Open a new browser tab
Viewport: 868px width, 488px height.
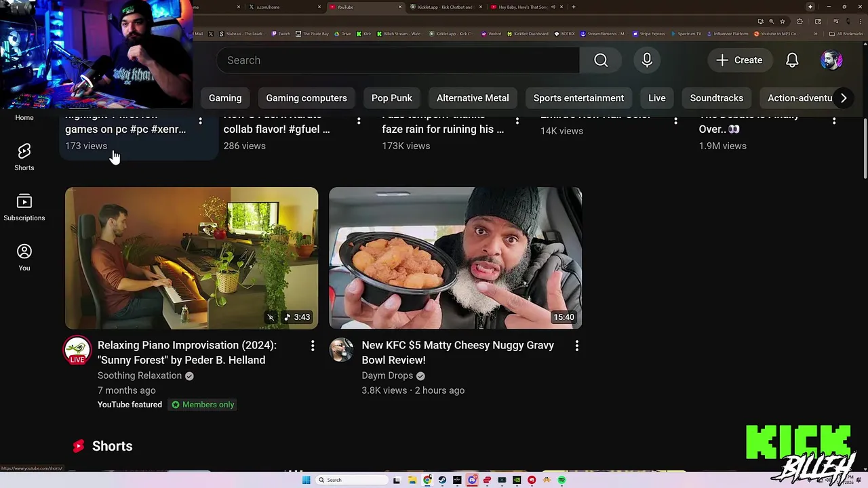point(574,7)
